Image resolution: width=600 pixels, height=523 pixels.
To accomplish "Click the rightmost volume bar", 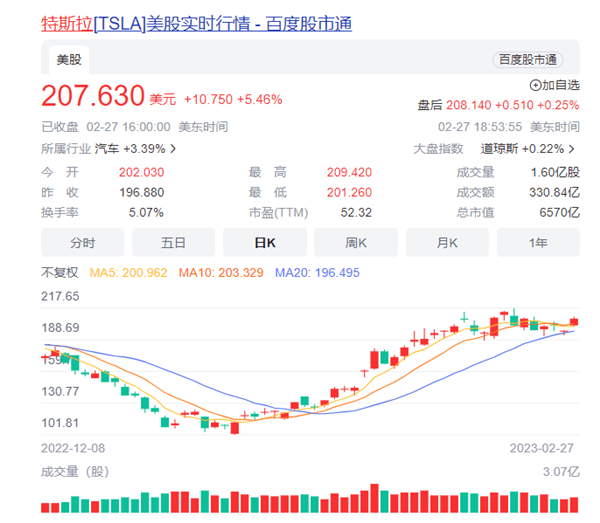I will (574, 502).
